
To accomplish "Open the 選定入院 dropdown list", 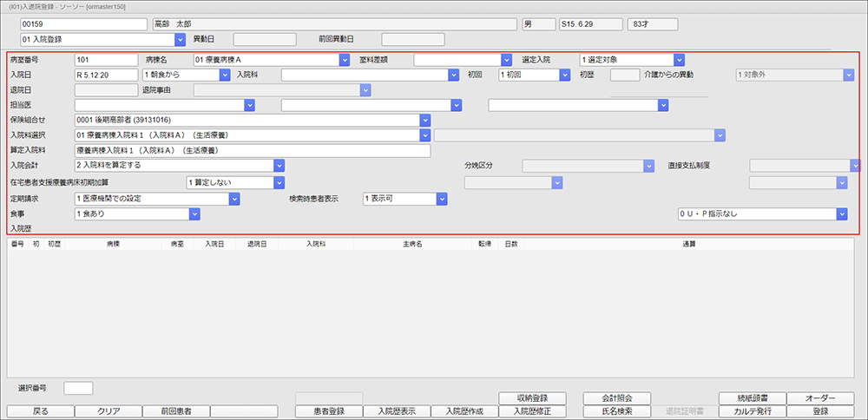I will [679, 60].
